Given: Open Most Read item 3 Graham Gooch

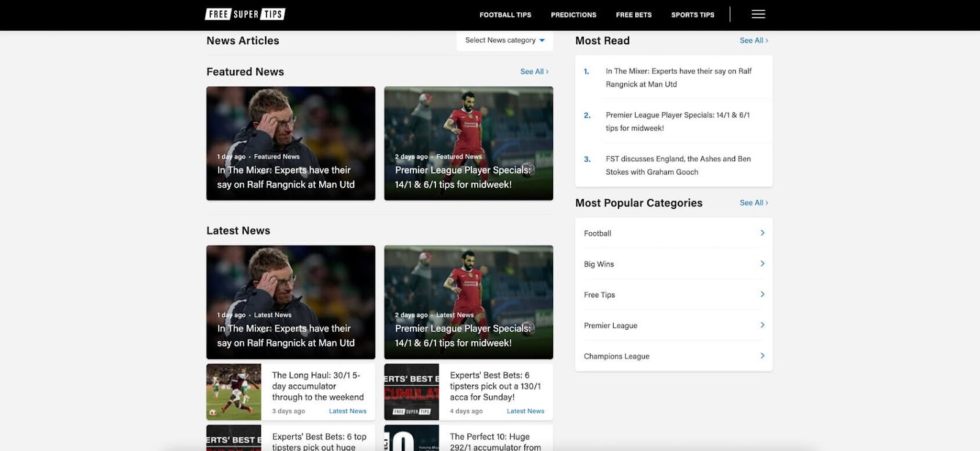Looking at the screenshot, I should (x=678, y=165).
